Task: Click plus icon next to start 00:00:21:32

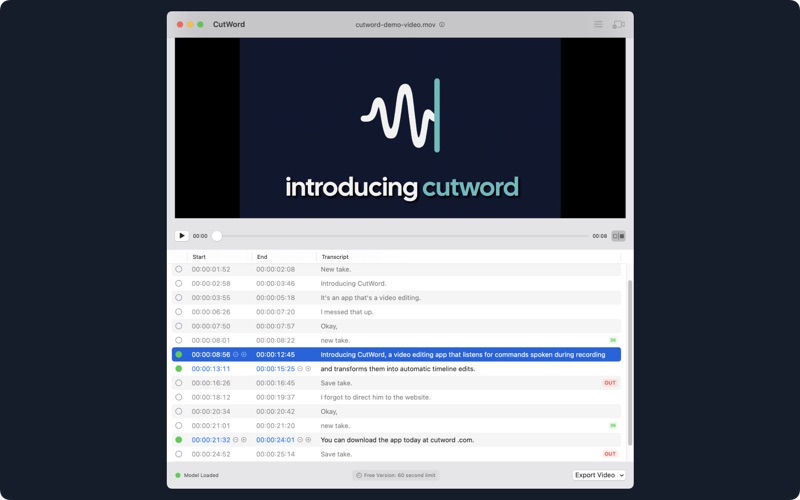Action: coord(244,439)
